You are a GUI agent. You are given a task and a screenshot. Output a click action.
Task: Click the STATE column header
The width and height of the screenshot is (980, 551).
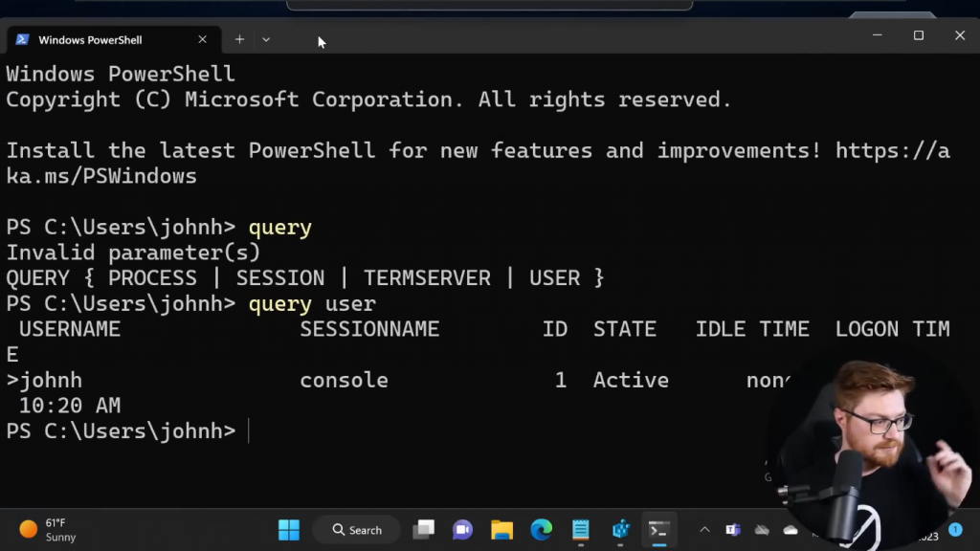(x=624, y=329)
